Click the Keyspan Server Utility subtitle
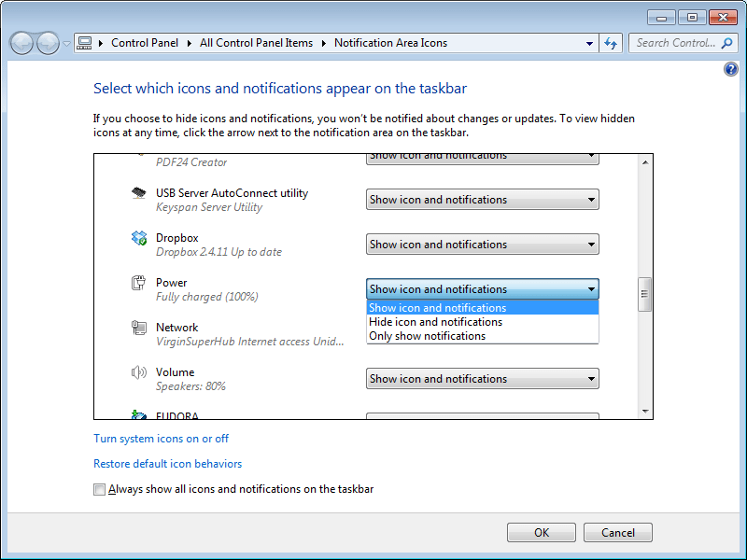This screenshot has height=560, width=747. (209, 207)
